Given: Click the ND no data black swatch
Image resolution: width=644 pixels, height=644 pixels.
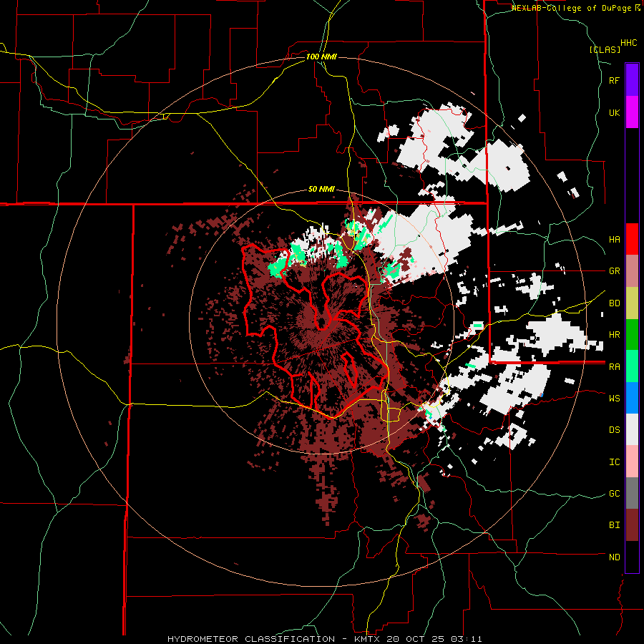Looking at the screenshot, I should click(x=632, y=557).
